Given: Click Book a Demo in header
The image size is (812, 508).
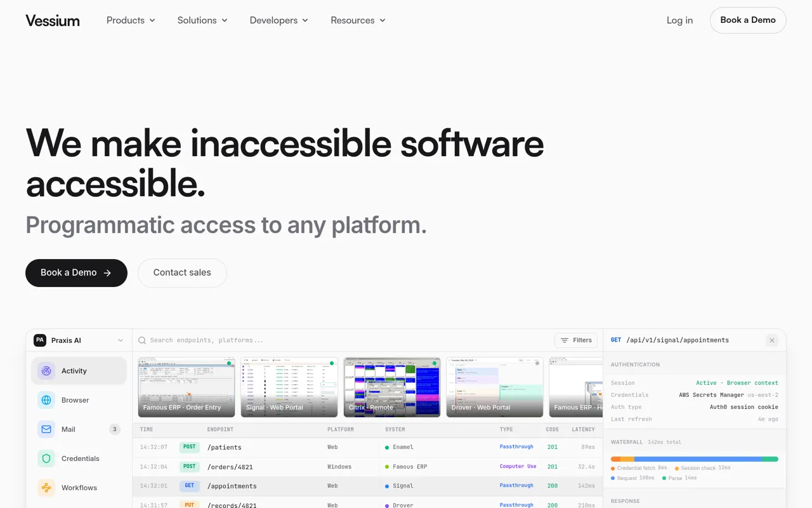Looking at the screenshot, I should point(748,20).
